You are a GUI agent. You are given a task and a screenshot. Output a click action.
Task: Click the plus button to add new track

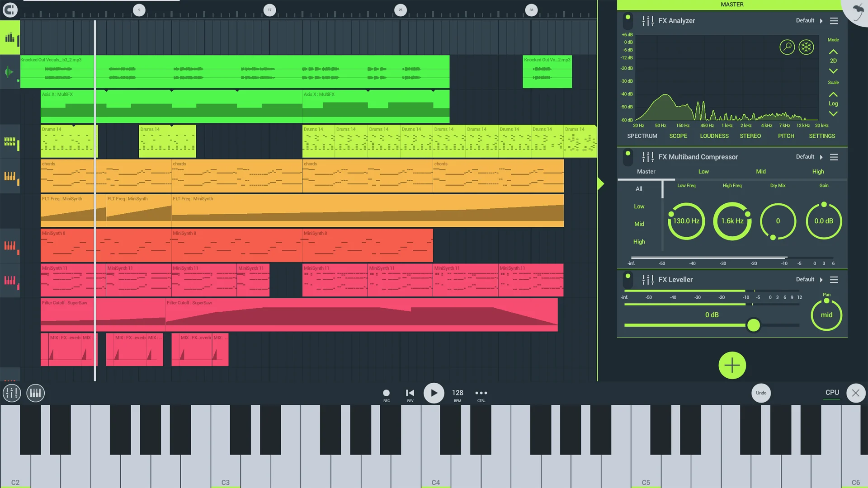click(x=732, y=365)
